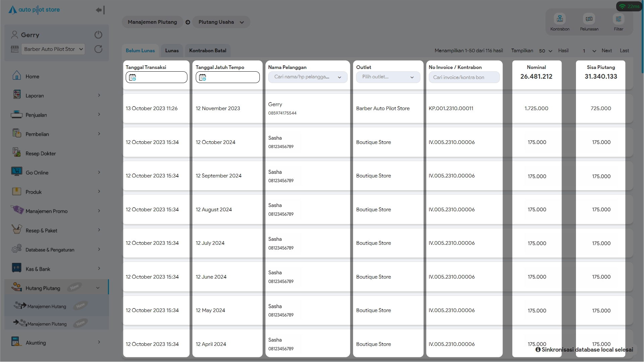Open Manajemen Hutang in sidebar
The image size is (644, 362).
(47, 306)
